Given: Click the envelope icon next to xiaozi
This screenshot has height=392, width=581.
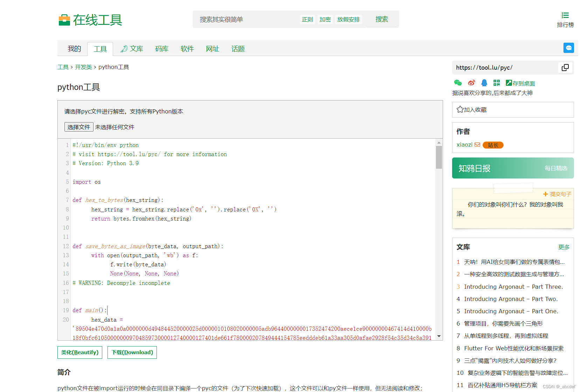Looking at the screenshot, I should (x=477, y=145).
